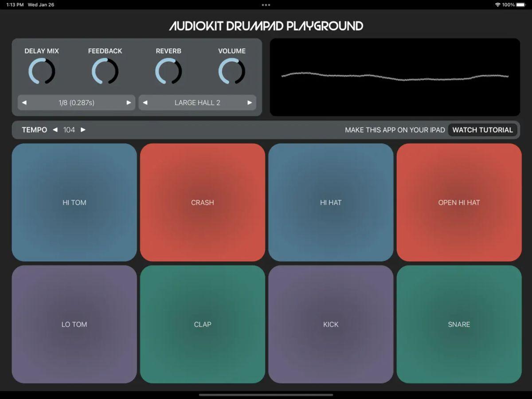Open the WATCH TUTORIAL button
532x399 pixels.
pos(482,130)
